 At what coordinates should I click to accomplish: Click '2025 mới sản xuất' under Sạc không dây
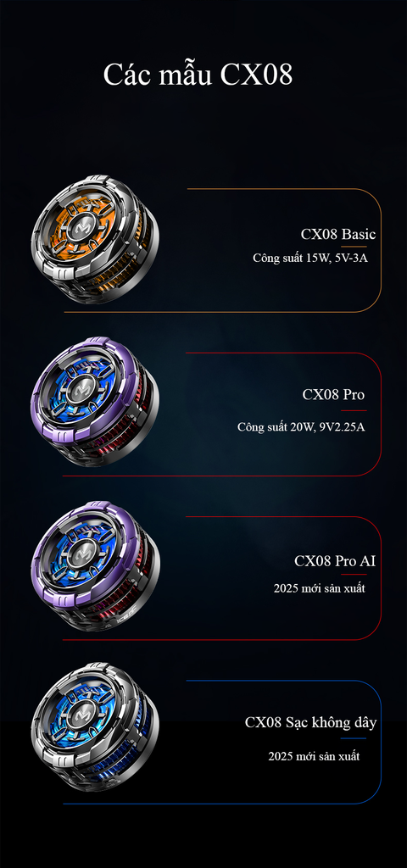(314, 756)
